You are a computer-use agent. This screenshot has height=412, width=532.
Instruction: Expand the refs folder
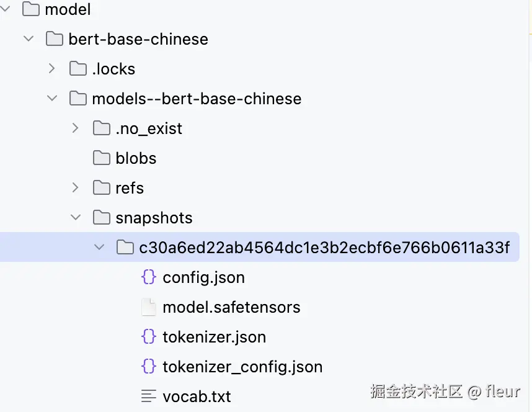pyautogui.click(x=75, y=188)
